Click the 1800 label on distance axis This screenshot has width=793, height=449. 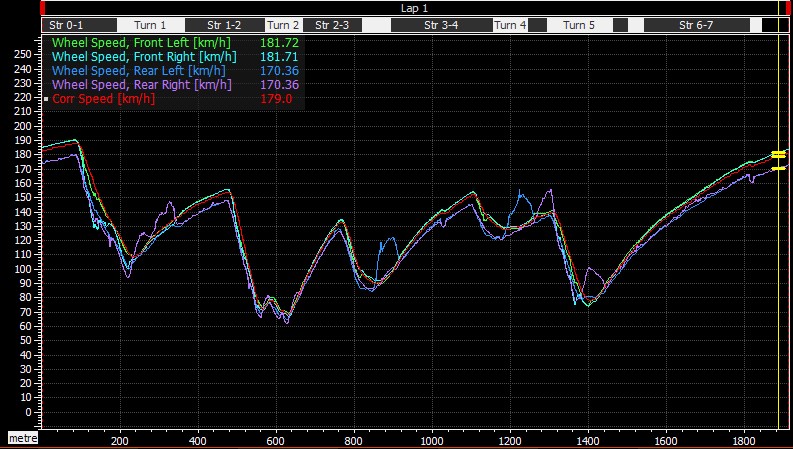point(744,441)
